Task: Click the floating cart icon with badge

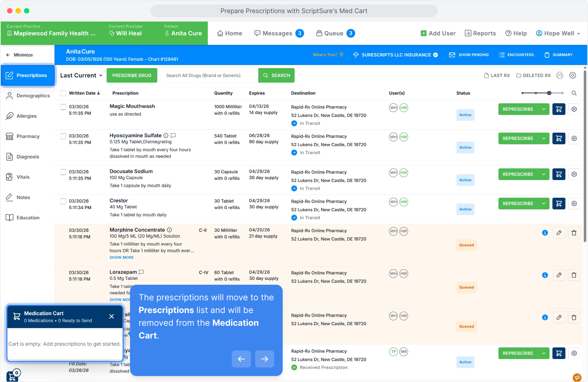Action: [12, 376]
